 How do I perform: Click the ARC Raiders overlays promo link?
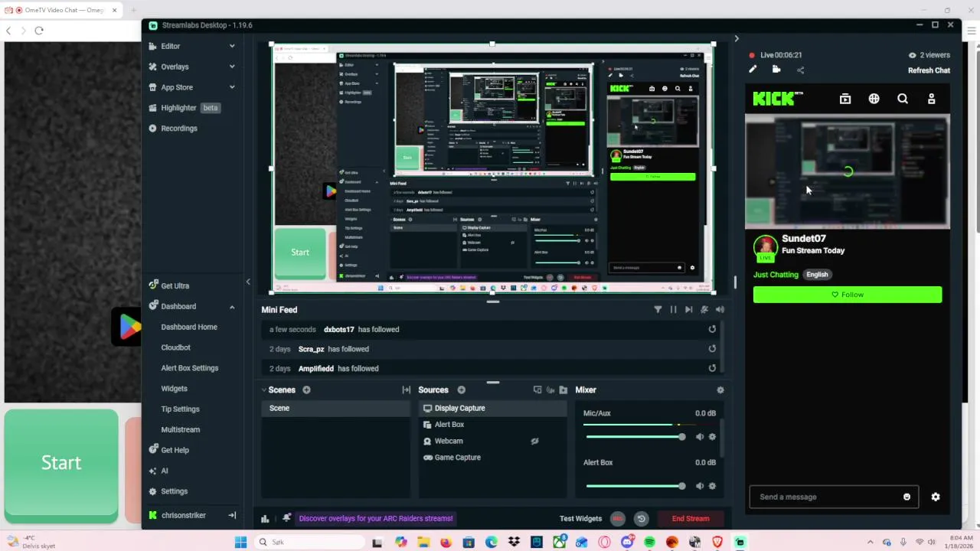376,518
